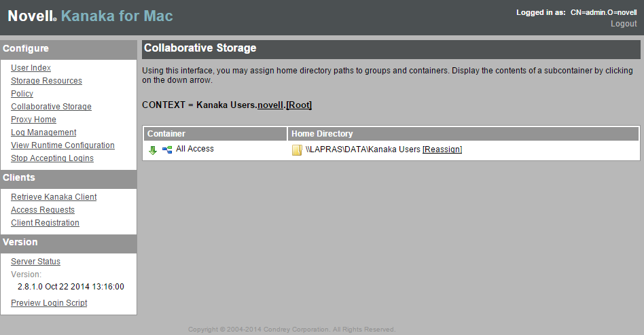The image size is (644, 335).
Task: Expand the All Access subcontainer arrow
Action: pyautogui.click(x=153, y=150)
